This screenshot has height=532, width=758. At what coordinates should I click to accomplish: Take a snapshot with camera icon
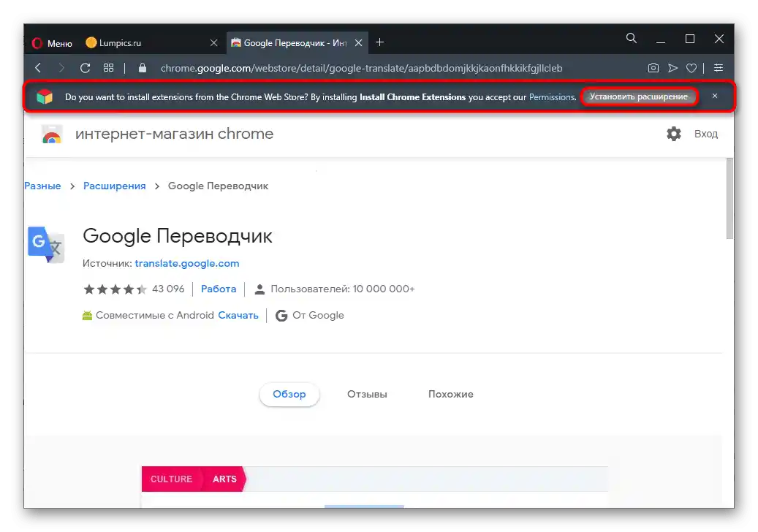click(x=653, y=68)
